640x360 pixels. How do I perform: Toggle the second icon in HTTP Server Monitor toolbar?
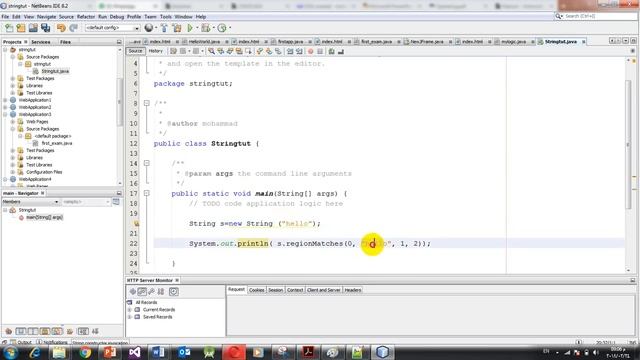tap(142, 291)
